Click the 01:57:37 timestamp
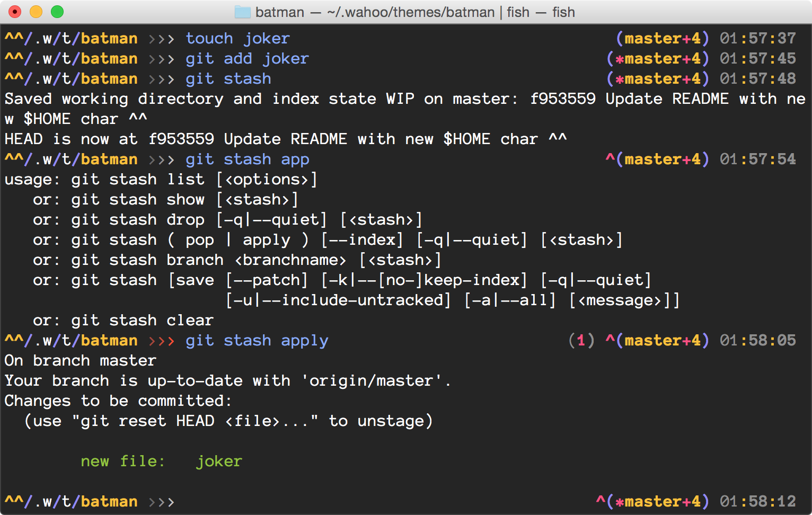Screen dimensions: 812x515 [x=757, y=39]
